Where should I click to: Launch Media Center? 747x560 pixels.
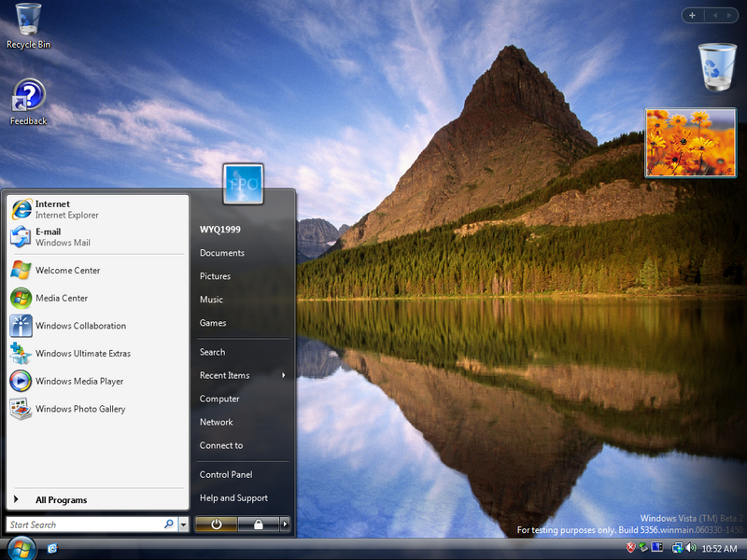coord(61,299)
